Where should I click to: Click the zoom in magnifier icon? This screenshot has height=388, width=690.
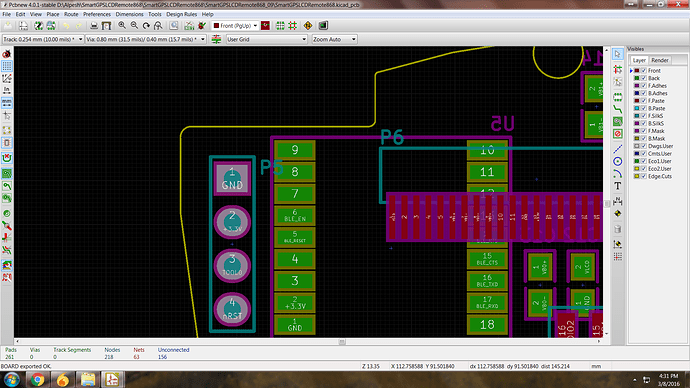(122, 26)
